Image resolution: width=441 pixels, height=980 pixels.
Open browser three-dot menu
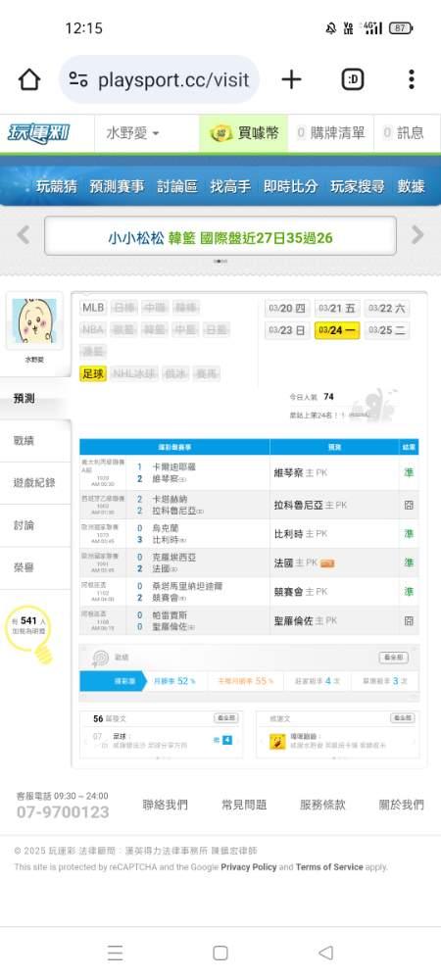click(x=411, y=79)
